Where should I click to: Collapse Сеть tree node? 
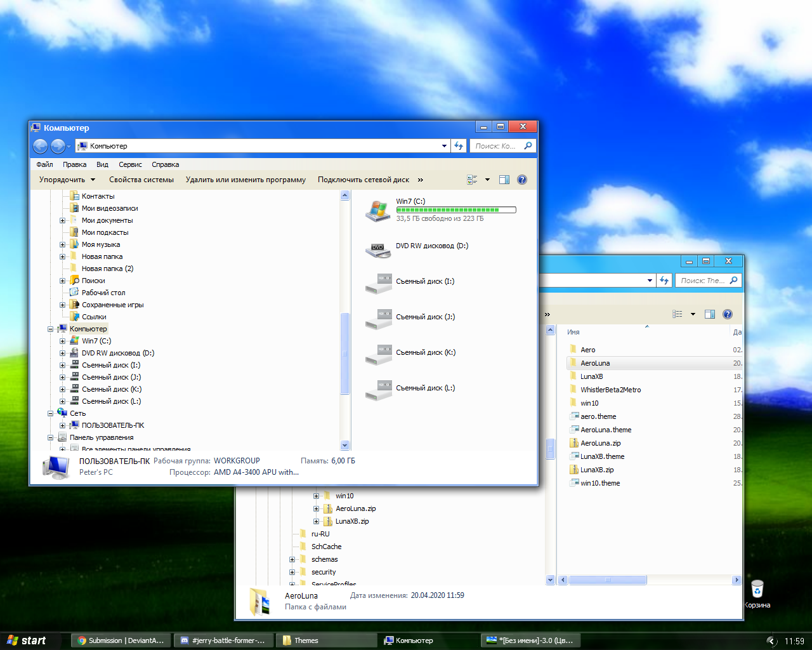click(51, 413)
